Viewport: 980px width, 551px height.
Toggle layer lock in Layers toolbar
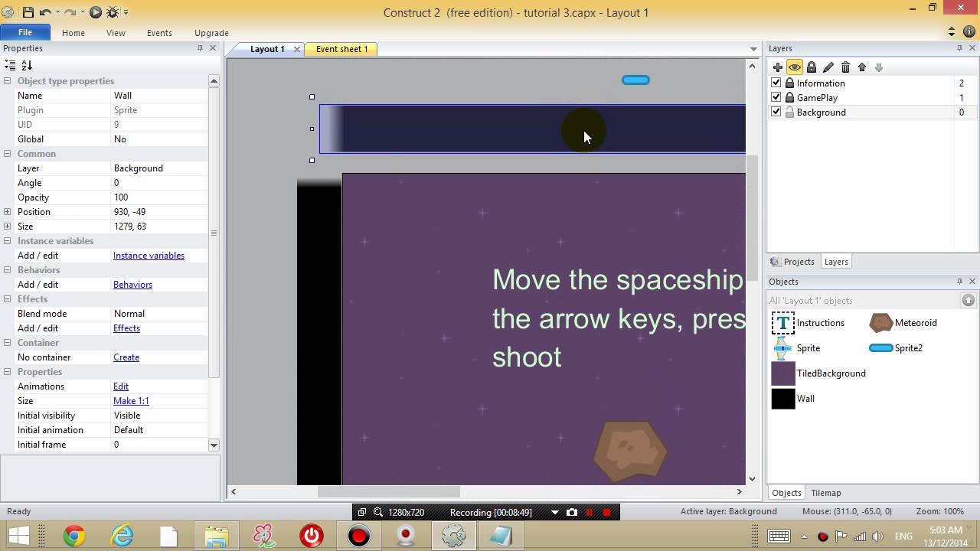click(812, 67)
